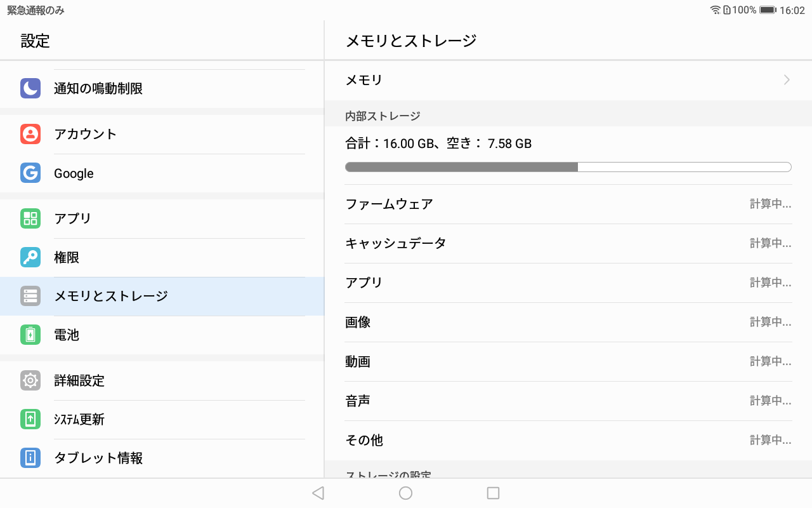The width and height of the screenshot is (812, 508).
Task: Select the システム更新 update icon
Action: tap(30, 419)
